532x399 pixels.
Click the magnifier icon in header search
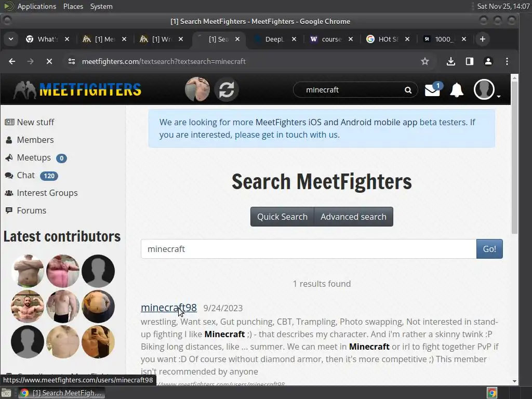pyautogui.click(x=408, y=90)
